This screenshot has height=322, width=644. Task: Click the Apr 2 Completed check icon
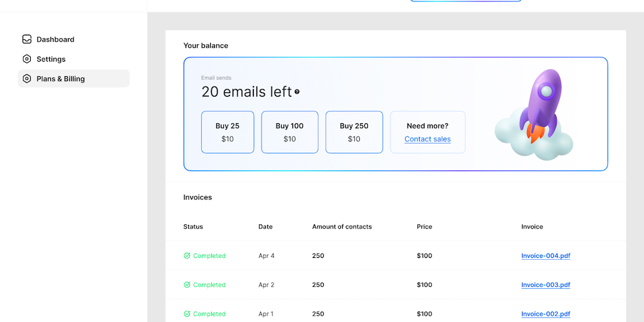coord(187,285)
